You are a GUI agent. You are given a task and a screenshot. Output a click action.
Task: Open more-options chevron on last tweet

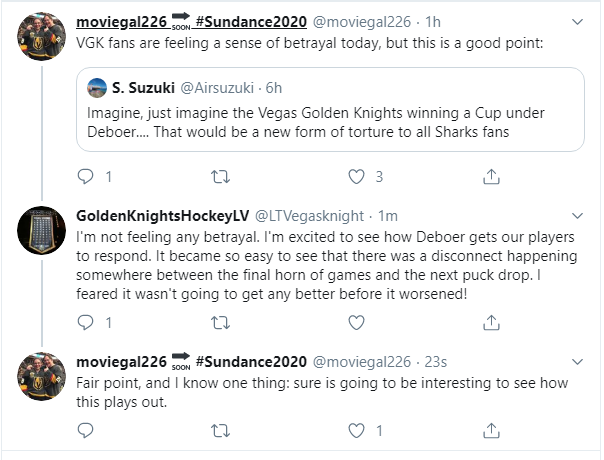(577, 362)
